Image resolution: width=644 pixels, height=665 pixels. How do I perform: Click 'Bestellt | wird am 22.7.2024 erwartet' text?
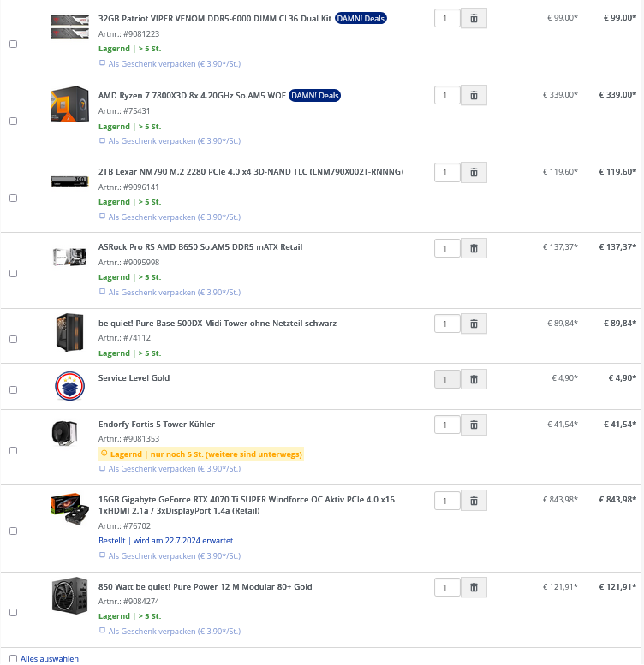click(165, 541)
